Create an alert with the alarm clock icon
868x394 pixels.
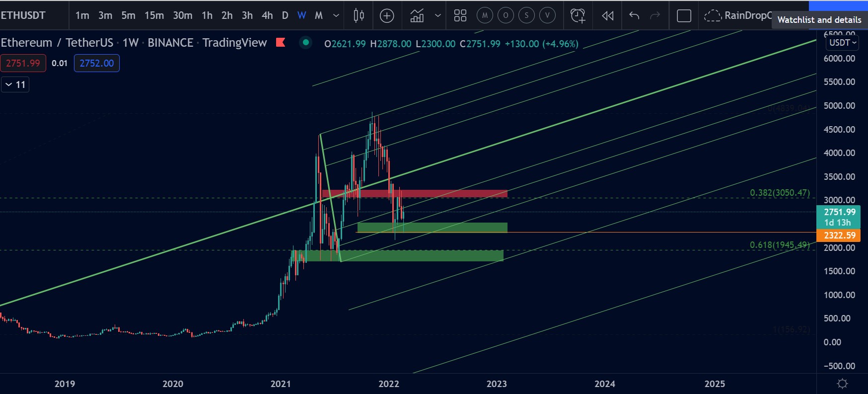(578, 16)
